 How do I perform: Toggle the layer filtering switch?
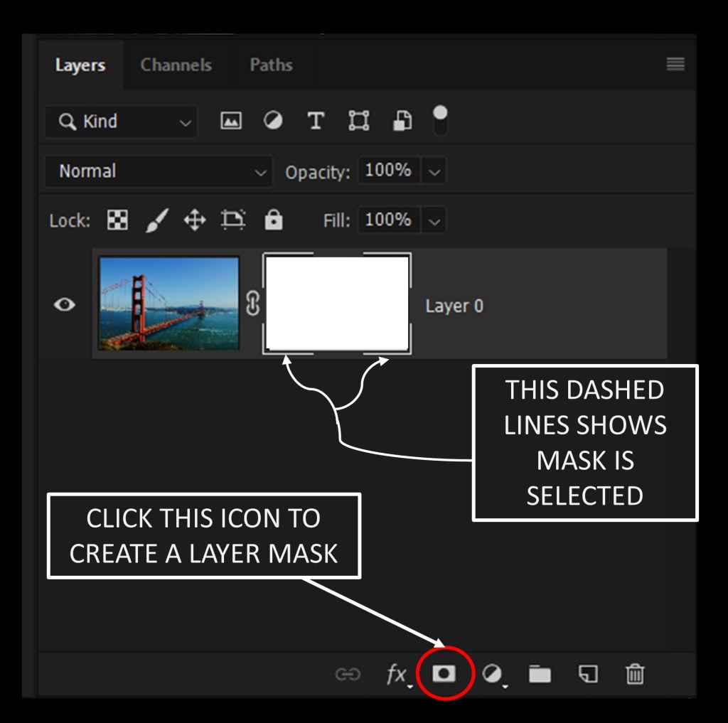[x=441, y=120]
